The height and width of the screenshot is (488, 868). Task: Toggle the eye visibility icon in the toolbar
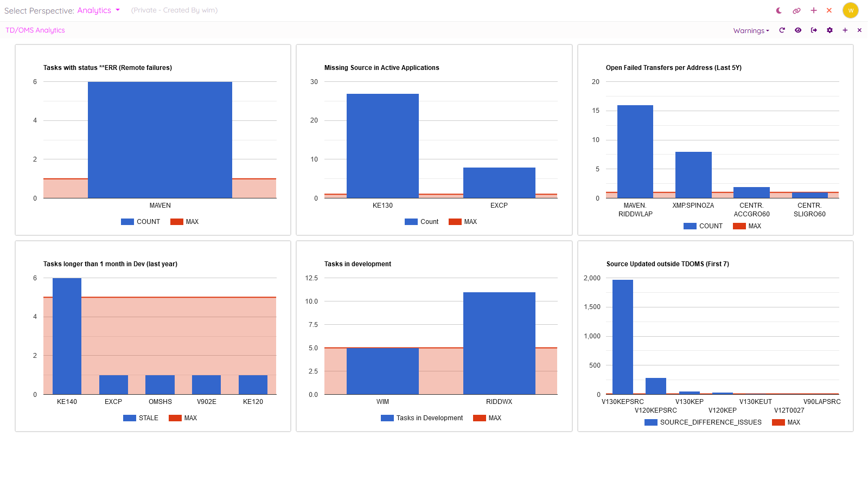[798, 30]
